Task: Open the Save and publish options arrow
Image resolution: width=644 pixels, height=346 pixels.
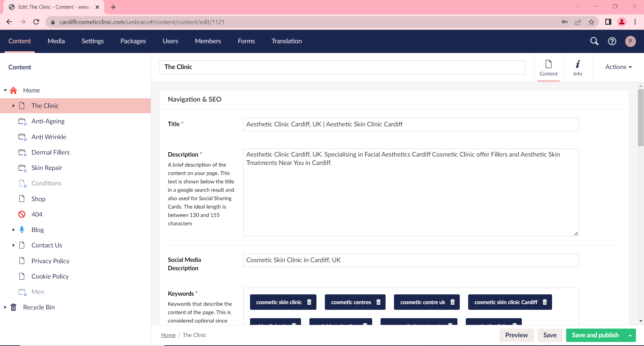Action: click(630, 335)
